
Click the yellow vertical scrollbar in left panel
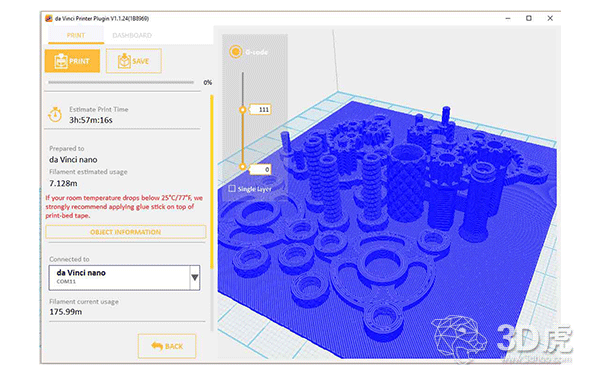pos(212,182)
